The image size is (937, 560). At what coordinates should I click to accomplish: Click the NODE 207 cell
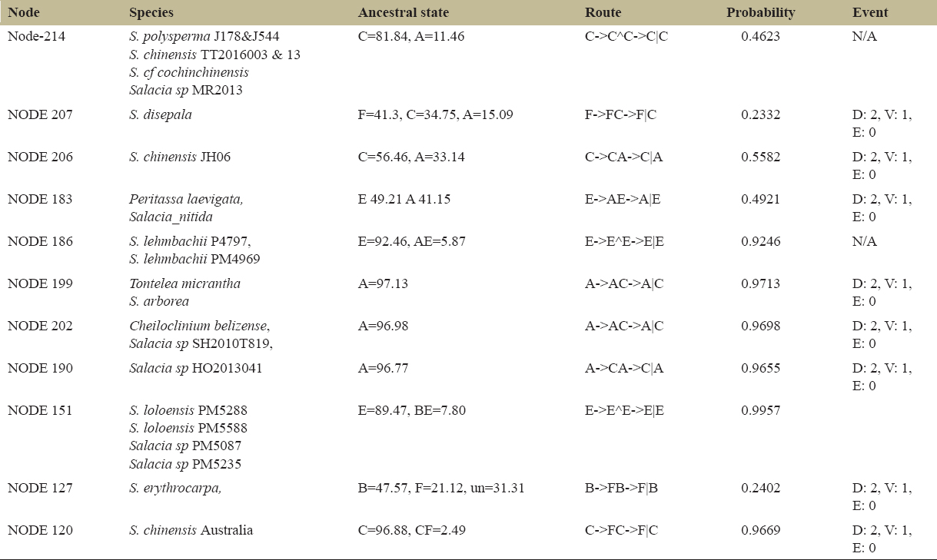tap(40, 114)
